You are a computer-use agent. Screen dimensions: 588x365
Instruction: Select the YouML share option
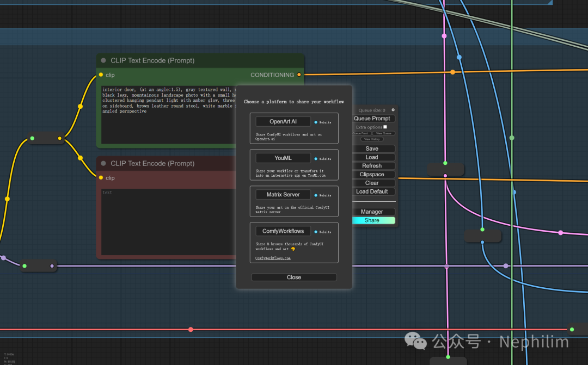(x=283, y=158)
